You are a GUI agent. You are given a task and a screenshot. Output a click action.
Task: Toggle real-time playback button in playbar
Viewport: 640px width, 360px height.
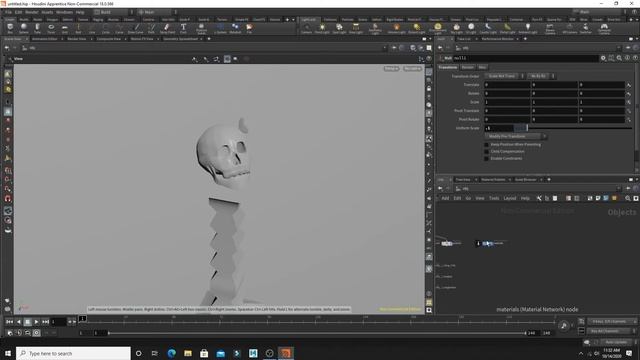coord(36,333)
